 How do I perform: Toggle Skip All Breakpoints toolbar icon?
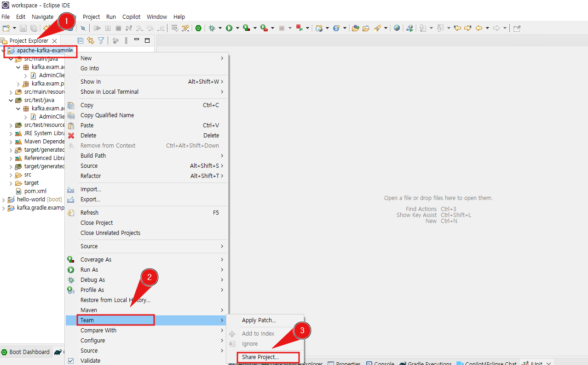83,28
